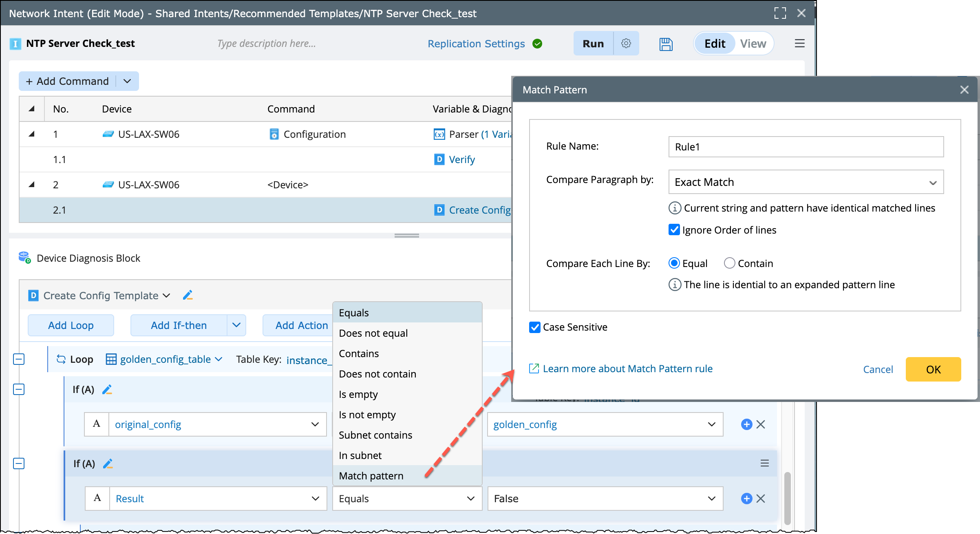This screenshot has height=534, width=980.
Task: Open the hamburger menu at top right
Action: click(799, 43)
